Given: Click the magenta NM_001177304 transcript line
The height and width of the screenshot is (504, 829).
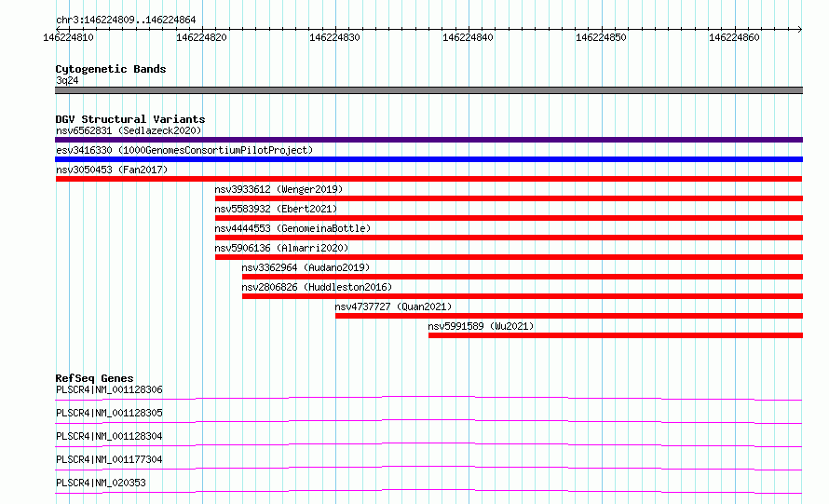Looking at the screenshot, I should (x=428, y=468).
